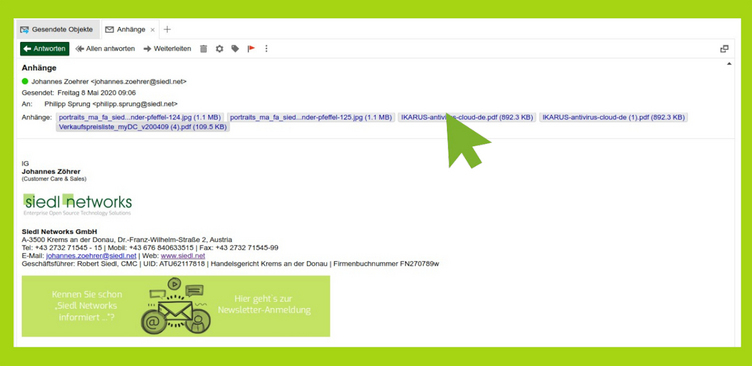Delete the mail with the trash icon
This screenshot has width=752, height=366.
point(203,48)
